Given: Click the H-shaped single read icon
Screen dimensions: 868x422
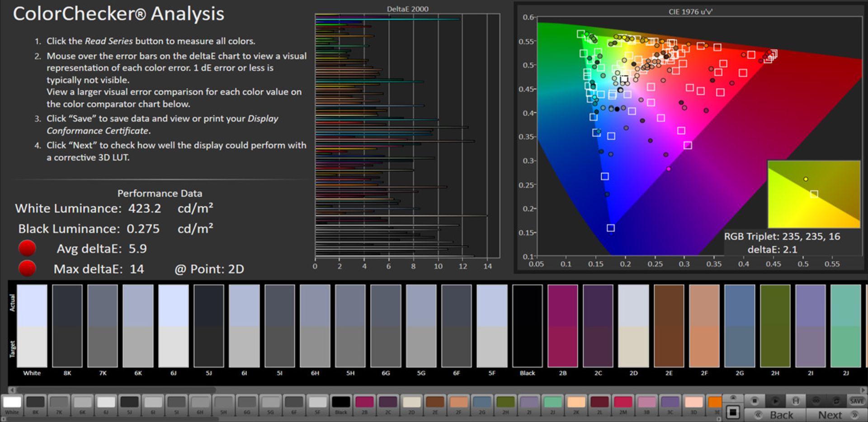Looking at the screenshot, I should click(x=795, y=401).
